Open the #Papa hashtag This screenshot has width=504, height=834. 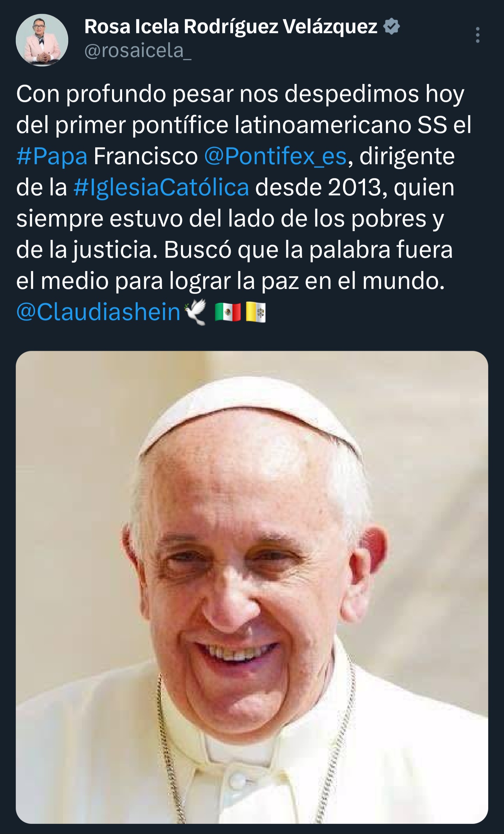coord(52,156)
